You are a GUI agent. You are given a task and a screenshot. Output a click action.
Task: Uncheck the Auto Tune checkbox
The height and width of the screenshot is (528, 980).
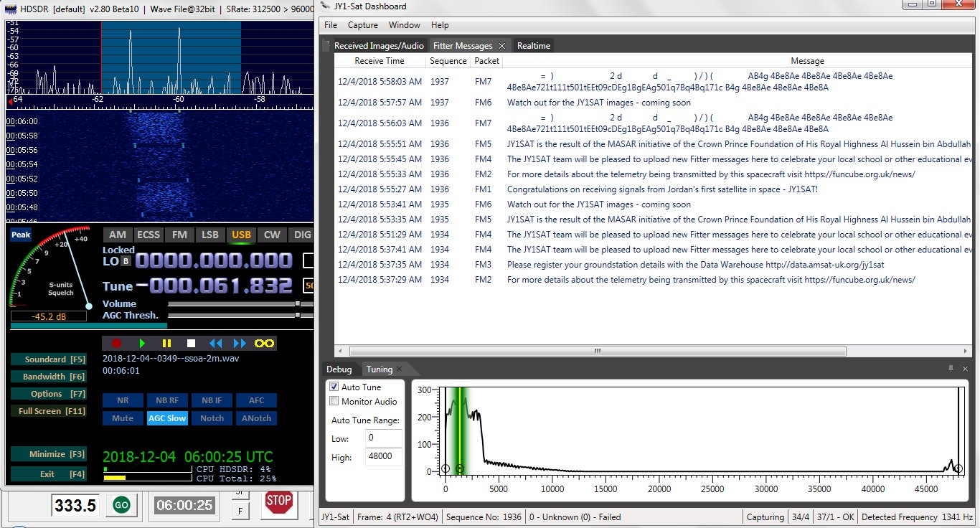334,387
